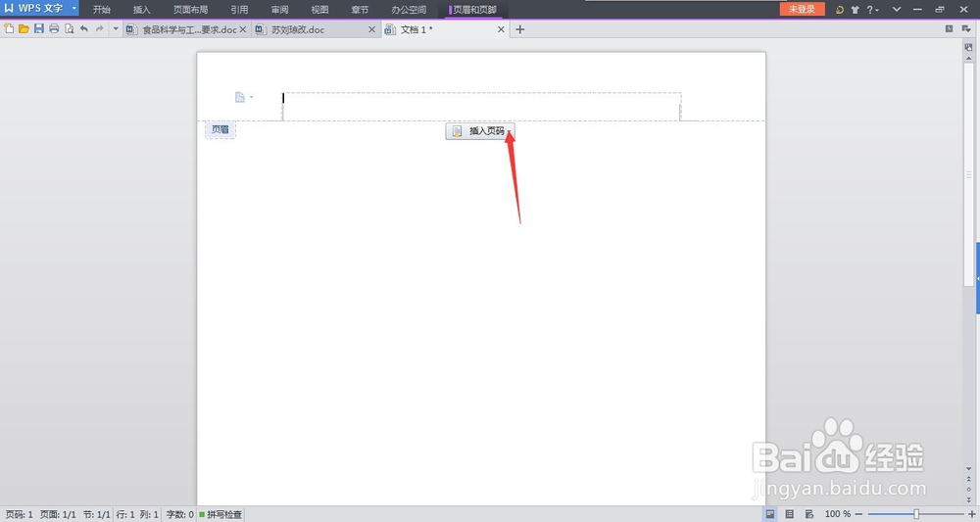Click the orange refresh/update icon in title bar
This screenshot has height=522, width=980.
click(840, 10)
